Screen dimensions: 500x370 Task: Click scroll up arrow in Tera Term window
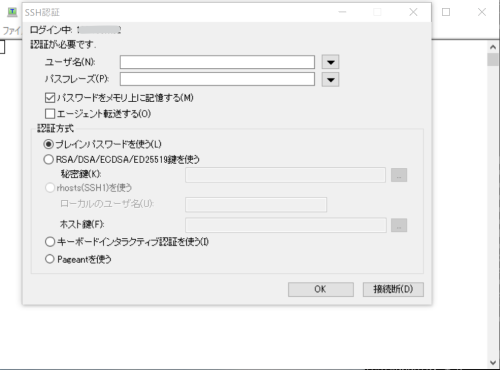(x=493, y=47)
